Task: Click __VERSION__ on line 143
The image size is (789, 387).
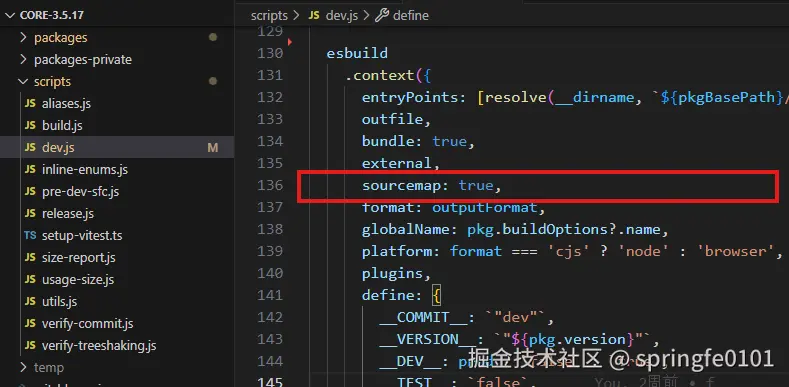Action: (427, 340)
